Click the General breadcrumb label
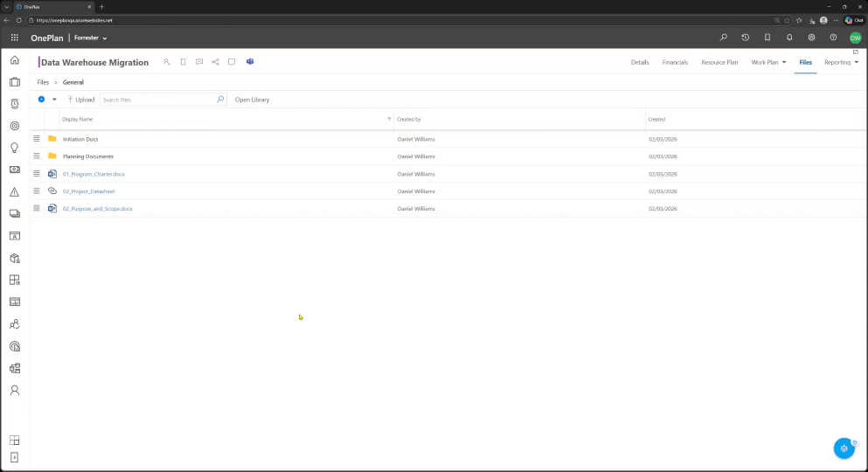 (73, 82)
